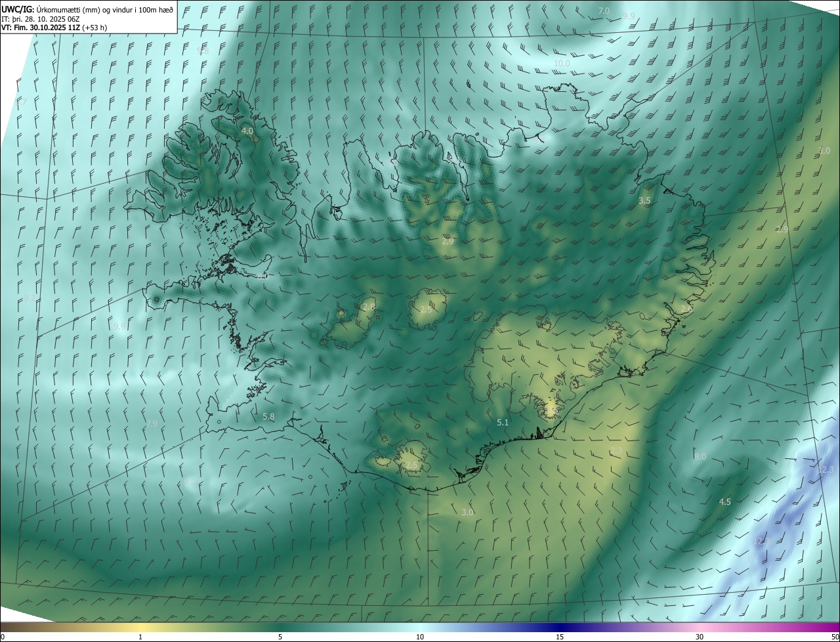Click the 9.8 value label on the map
Screen dimensions: 840x642
tap(203, 51)
